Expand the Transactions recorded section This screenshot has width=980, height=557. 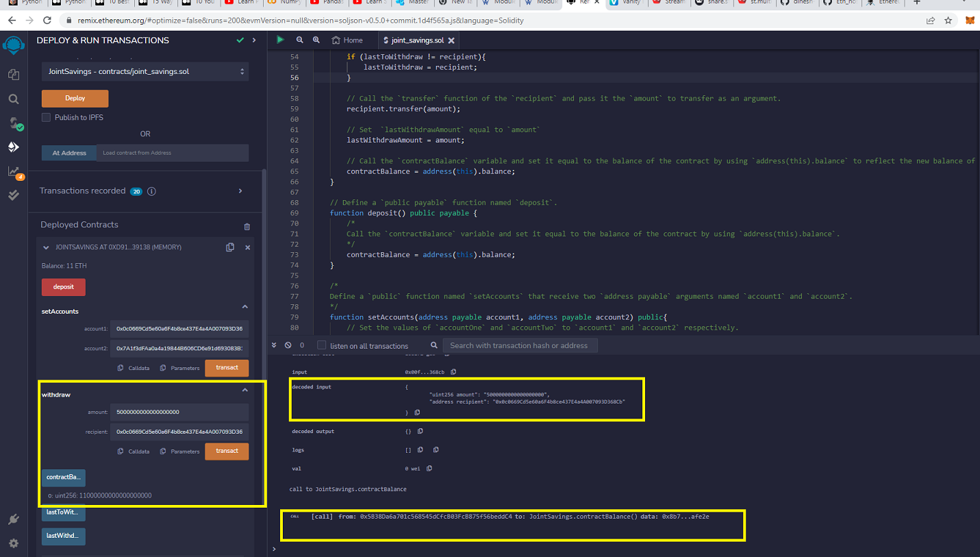(x=240, y=191)
